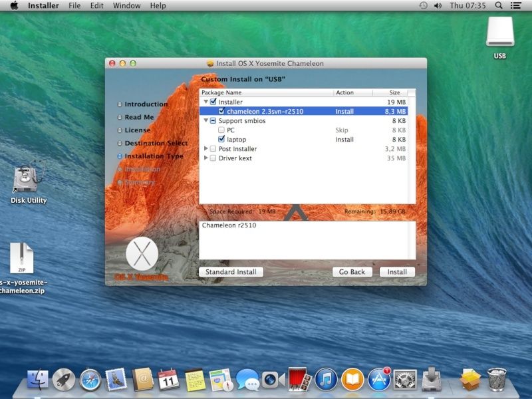Expand the Post Installer group
This screenshot has width=532, height=399.
205,148
